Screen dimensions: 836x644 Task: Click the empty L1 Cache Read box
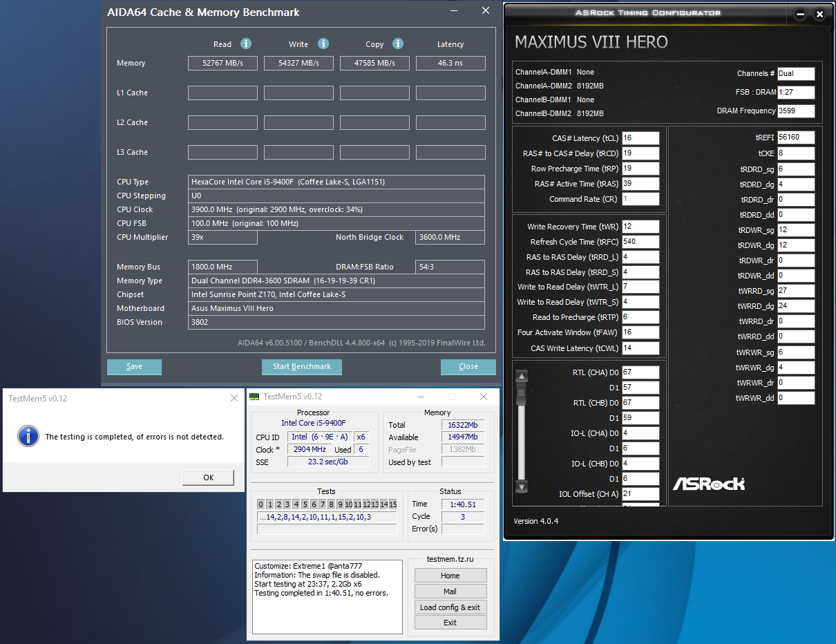pyautogui.click(x=222, y=93)
